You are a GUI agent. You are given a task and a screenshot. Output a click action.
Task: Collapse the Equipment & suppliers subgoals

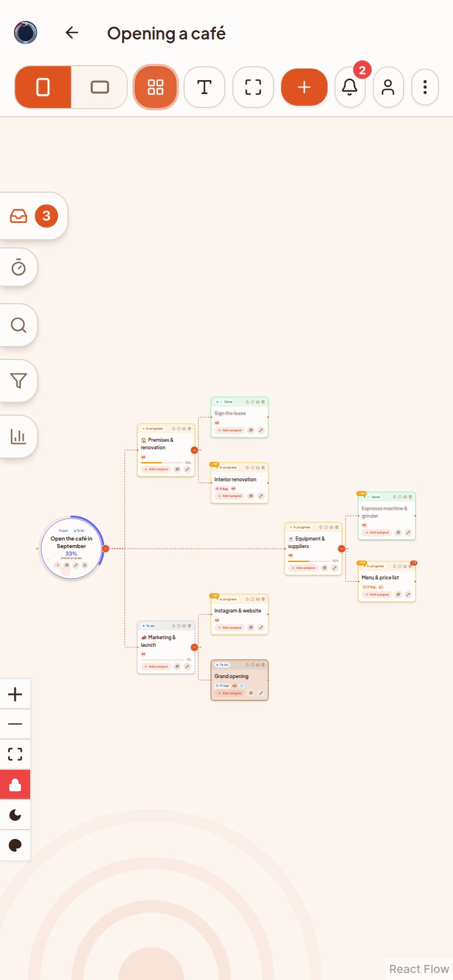click(x=341, y=549)
